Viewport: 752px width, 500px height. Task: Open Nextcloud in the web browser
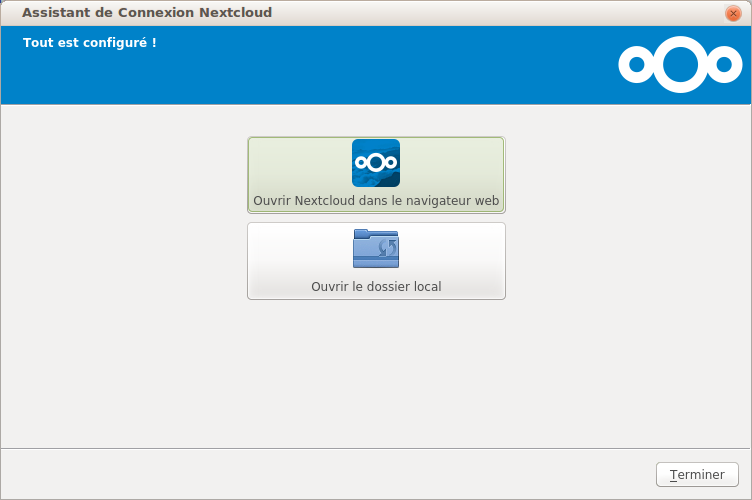(376, 200)
